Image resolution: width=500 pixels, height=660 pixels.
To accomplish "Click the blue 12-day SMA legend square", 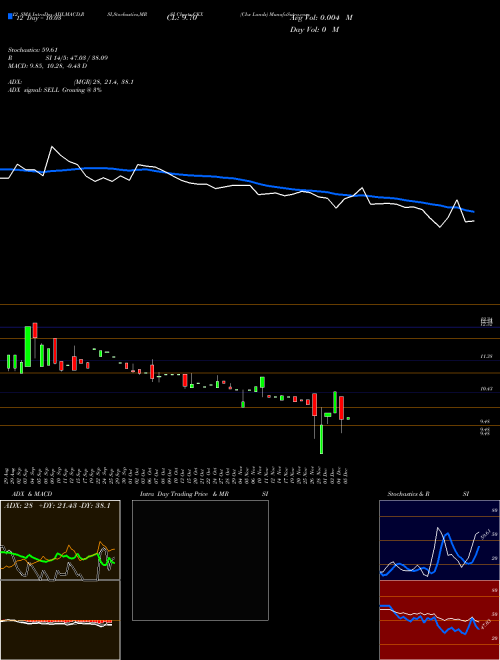I will [10, 17].
